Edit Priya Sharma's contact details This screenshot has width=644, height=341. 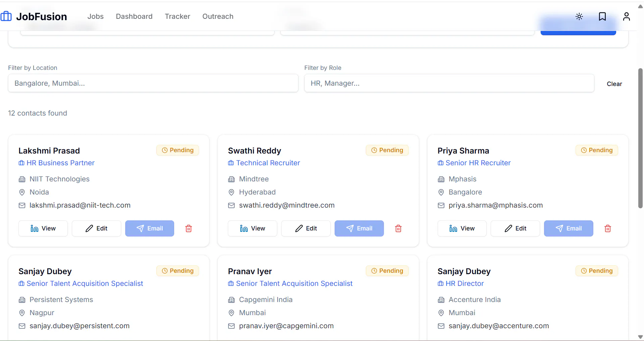[x=515, y=228]
